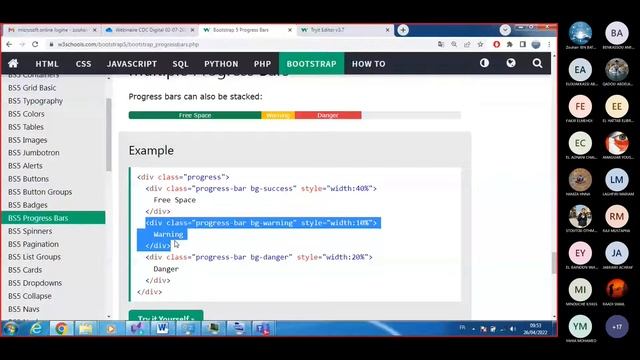Screen dimensions: 640x360
Task: Close the Bootstrap 5 Progress Bars tab
Action: 290,30
